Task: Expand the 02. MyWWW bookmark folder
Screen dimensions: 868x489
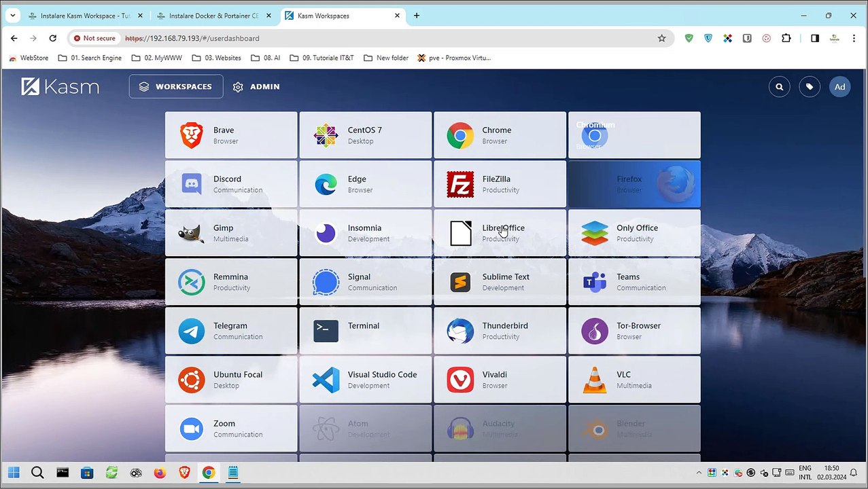Action: pyautogui.click(x=157, y=58)
